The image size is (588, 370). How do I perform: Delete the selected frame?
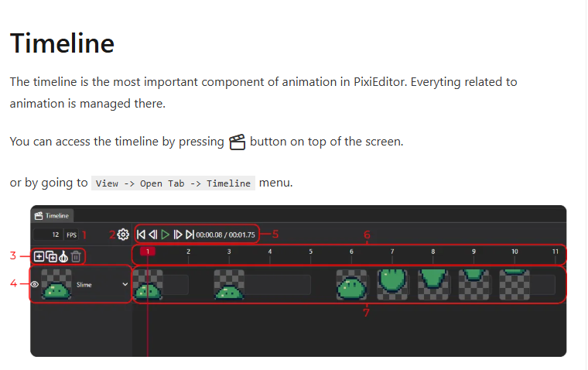pos(75,256)
